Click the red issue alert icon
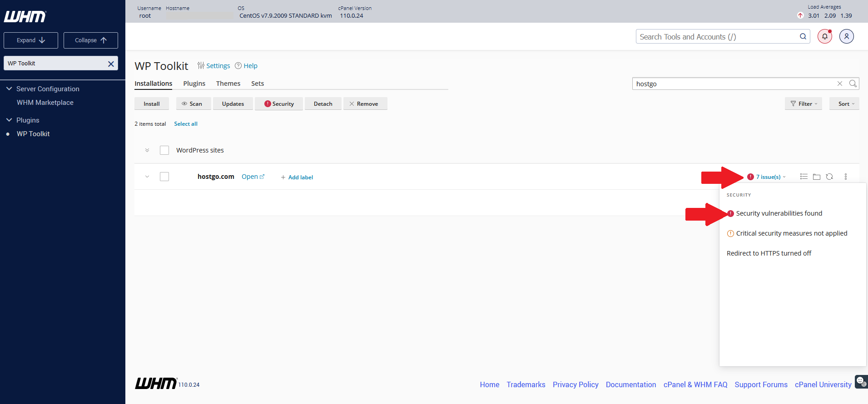Viewport: 868px width, 404px height. point(750,177)
